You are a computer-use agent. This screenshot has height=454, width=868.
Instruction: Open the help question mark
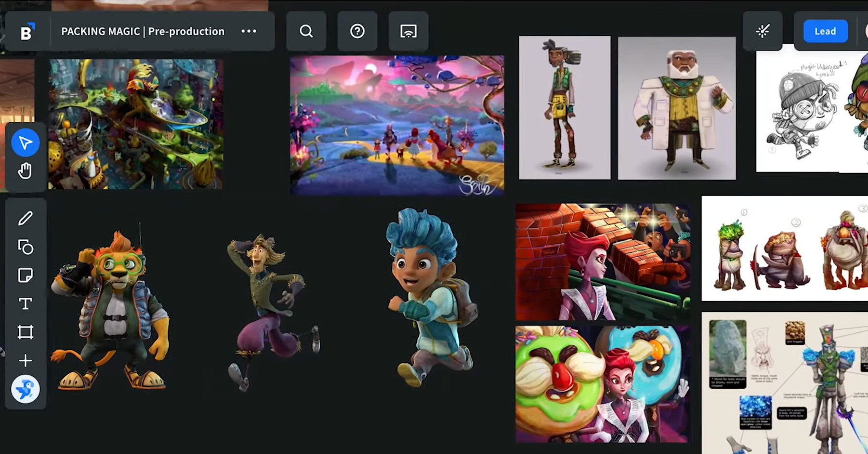pos(357,31)
